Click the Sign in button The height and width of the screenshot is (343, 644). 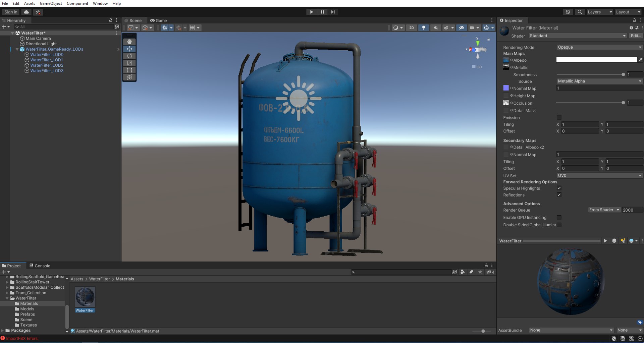11,12
